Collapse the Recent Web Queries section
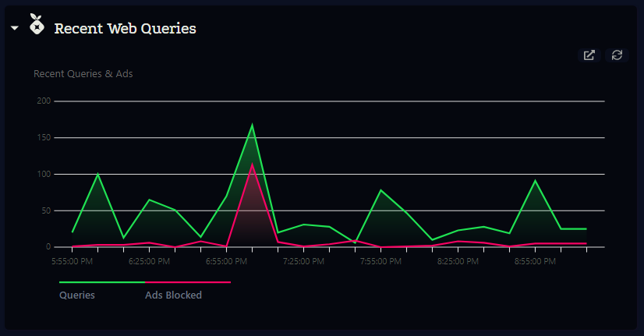Screen dimensions: 644x336 coord(15,28)
